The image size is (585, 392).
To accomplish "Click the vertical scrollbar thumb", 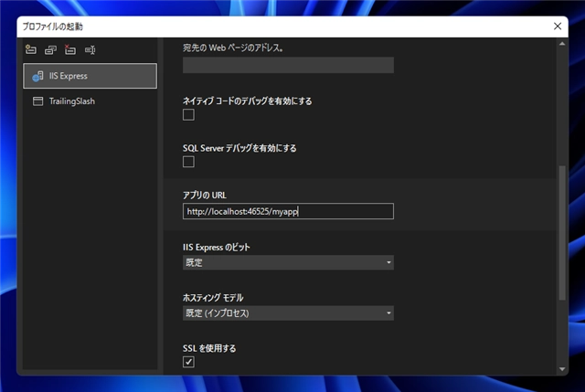I will (x=562, y=232).
